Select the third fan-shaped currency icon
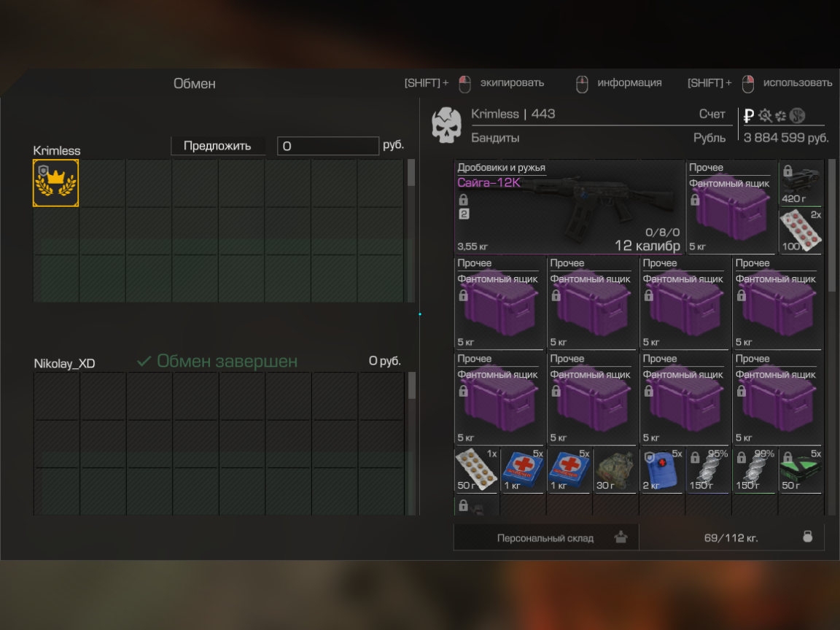 [x=780, y=116]
